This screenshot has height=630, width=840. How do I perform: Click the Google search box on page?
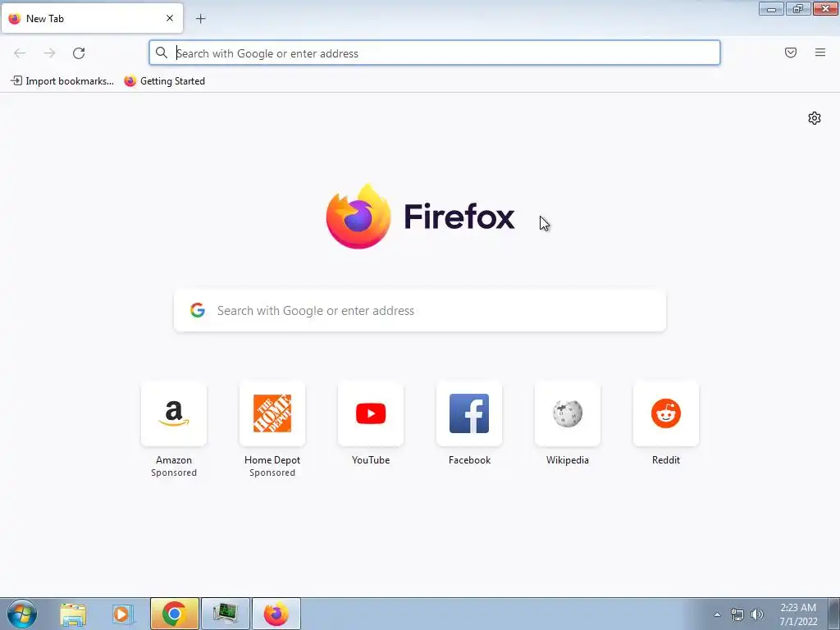coord(420,311)
